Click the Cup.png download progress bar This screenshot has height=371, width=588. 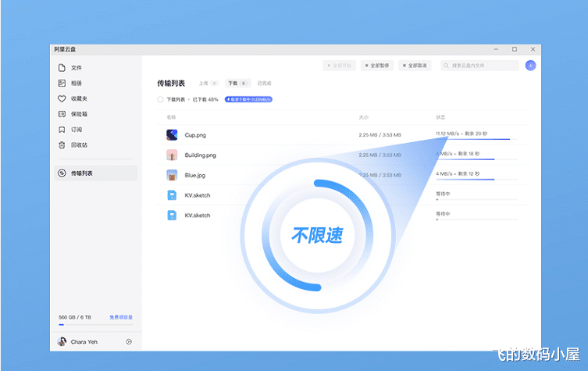pos(476,139)
